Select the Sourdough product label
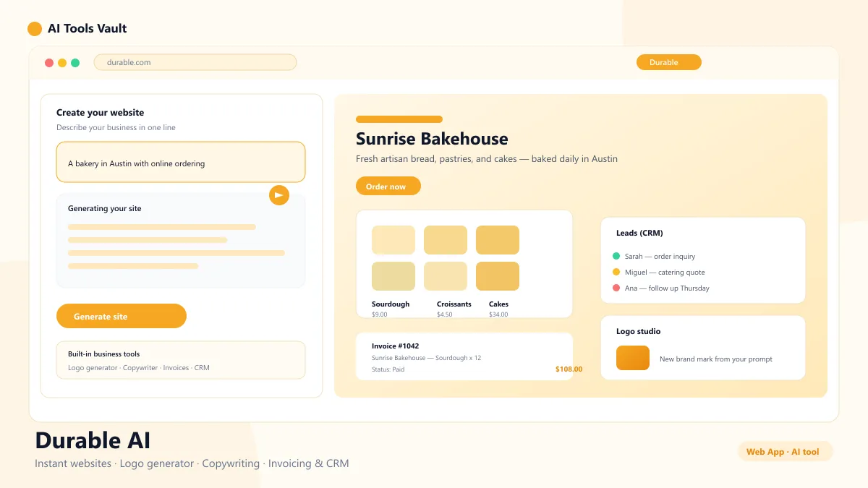Image resolution: width=868 pixels, height=488 pixels. (391, 304)
